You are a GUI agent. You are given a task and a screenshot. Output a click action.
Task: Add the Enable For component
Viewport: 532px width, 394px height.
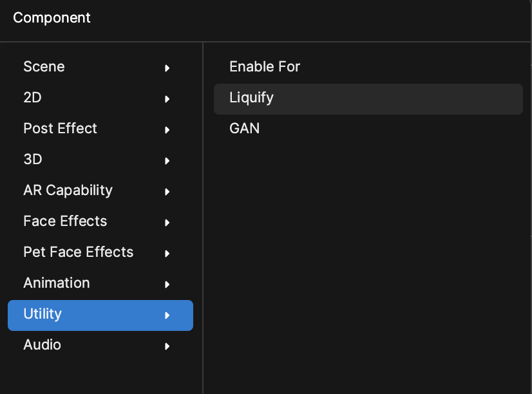tap(368, 67)
